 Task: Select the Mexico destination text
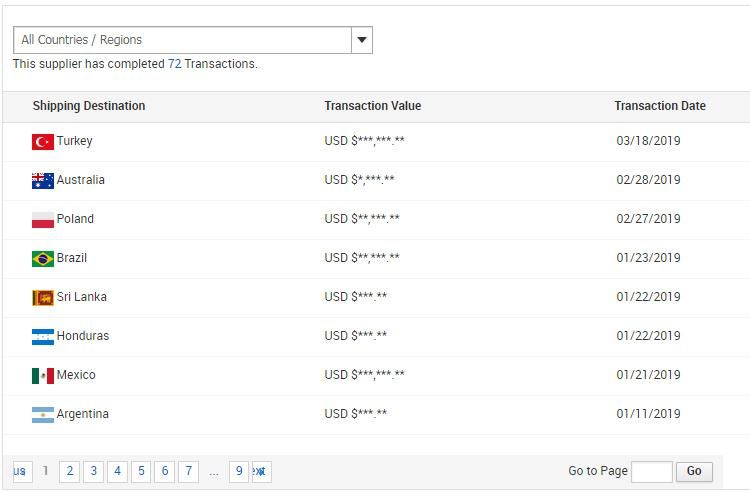click(x=76, y=375)
